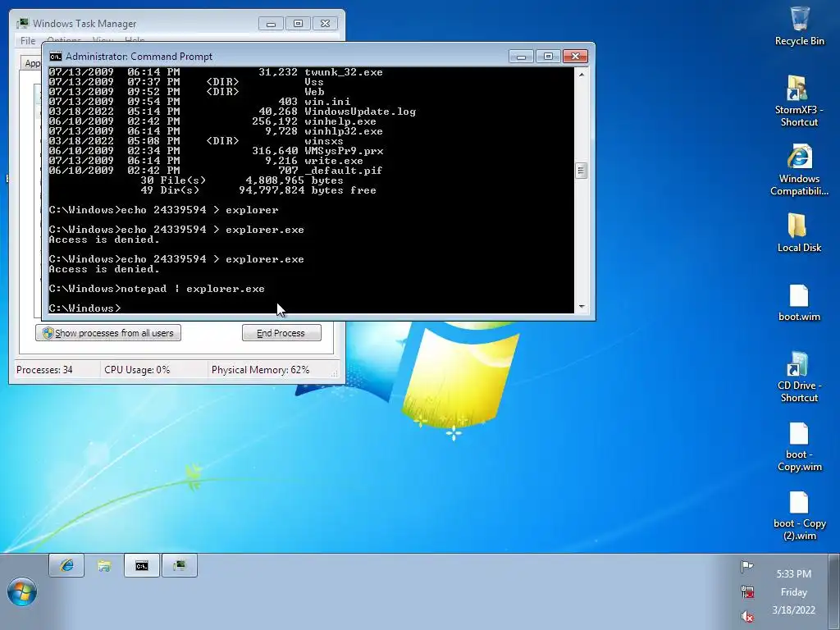Close the Windows Task Manager window

(x=325, y=24)
